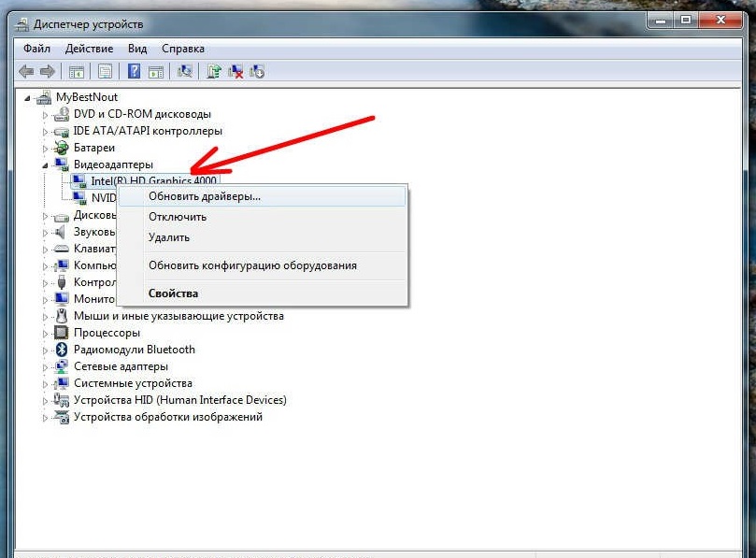Click the NVIDIA adapter device icon
756x558 pixels.
(x=79, y=198)
